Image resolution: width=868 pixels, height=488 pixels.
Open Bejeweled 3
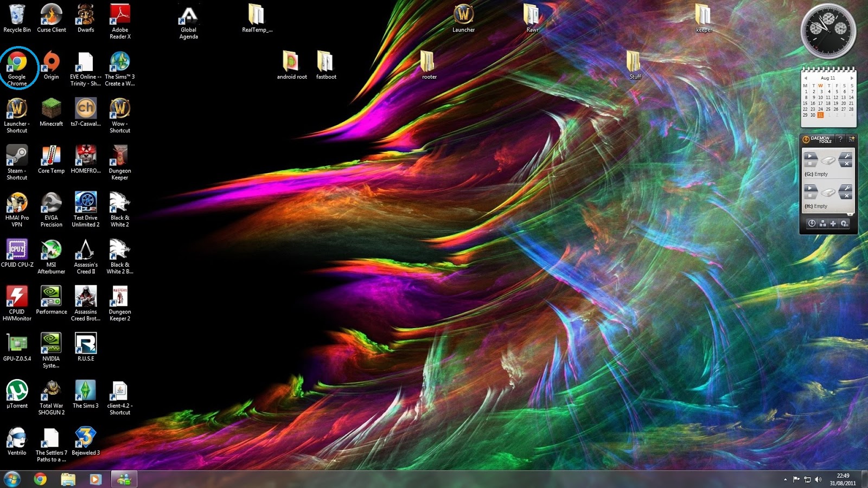86,436
